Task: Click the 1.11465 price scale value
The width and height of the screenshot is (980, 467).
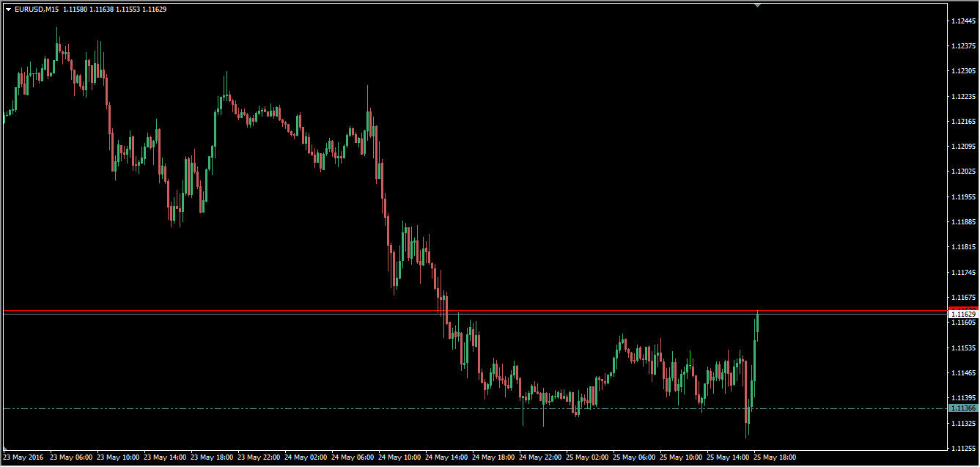Action: coord(962,373)
